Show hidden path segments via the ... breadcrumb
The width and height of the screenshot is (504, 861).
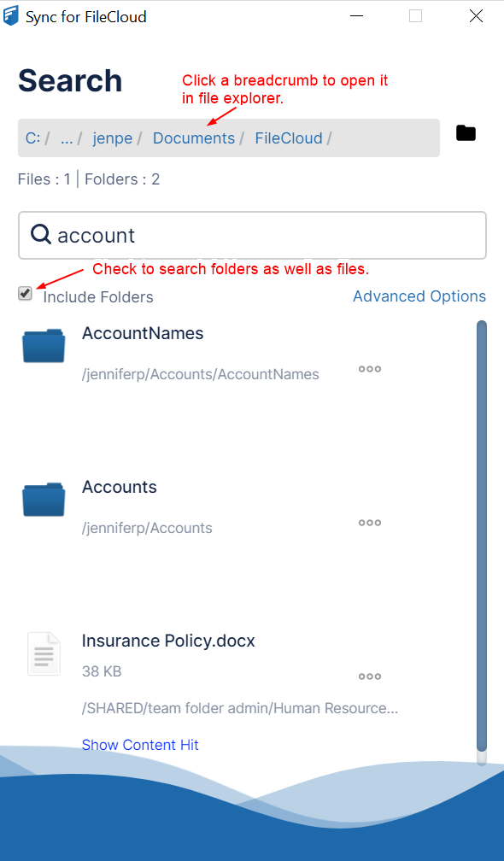67,138
